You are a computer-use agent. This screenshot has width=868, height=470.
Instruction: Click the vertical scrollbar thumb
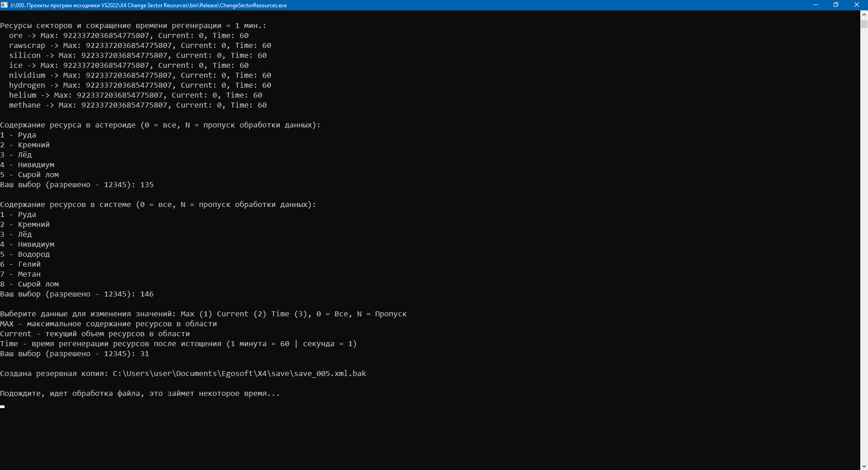864,23
